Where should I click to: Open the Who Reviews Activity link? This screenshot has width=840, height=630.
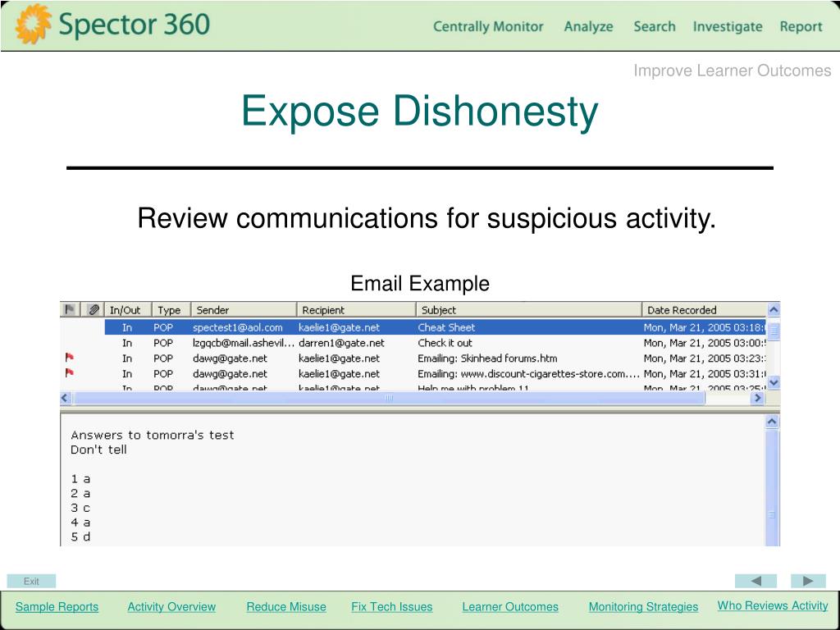click(773, 606)
